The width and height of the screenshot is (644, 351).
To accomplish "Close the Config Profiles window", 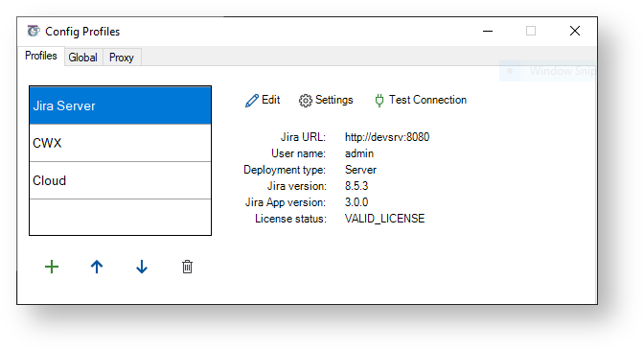I will pos(575,31).
